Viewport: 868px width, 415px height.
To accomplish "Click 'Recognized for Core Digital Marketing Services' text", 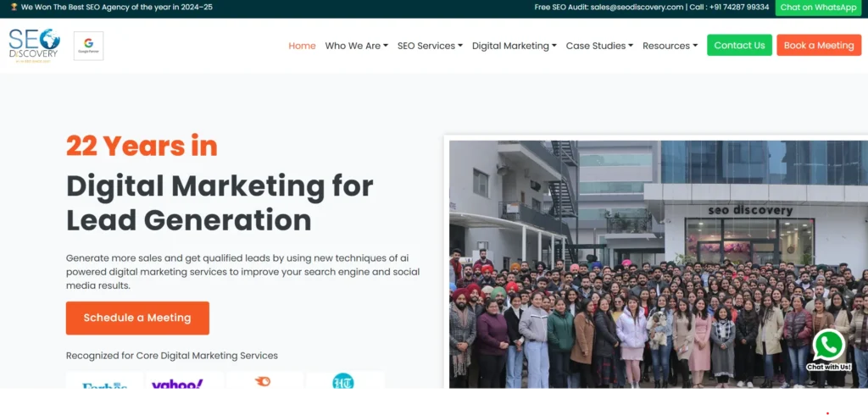I will click(x=171, y=355).
